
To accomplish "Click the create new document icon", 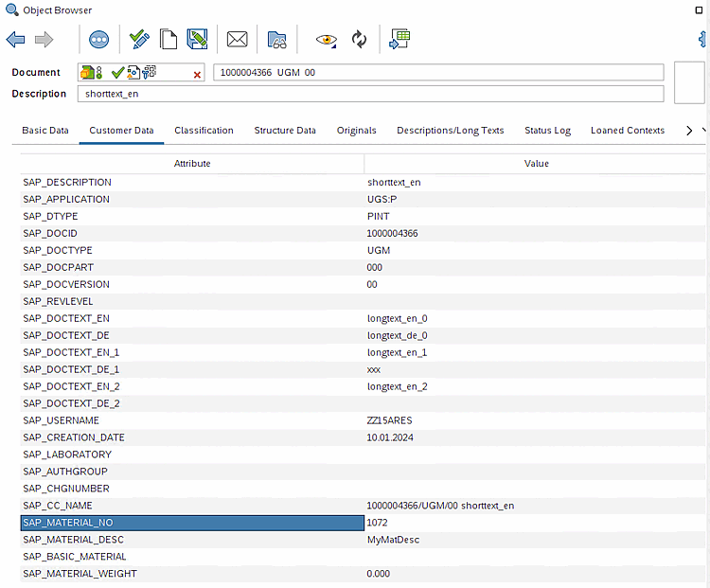I will point(168,40).
